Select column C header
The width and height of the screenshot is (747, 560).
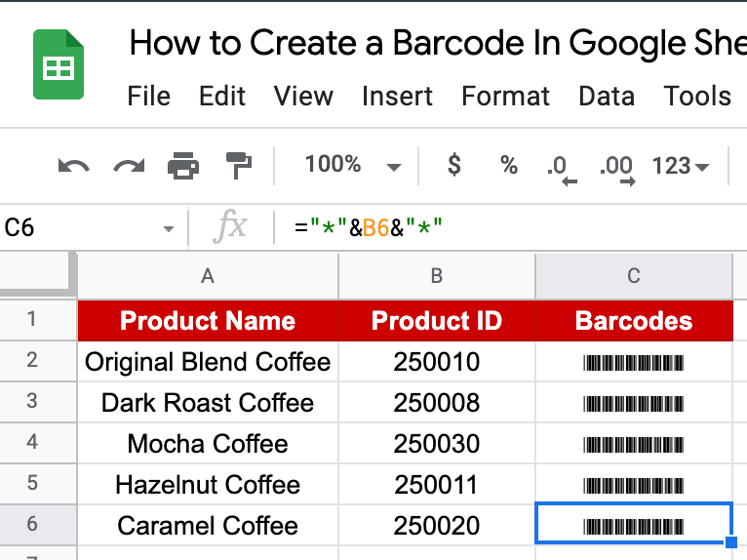634,276
